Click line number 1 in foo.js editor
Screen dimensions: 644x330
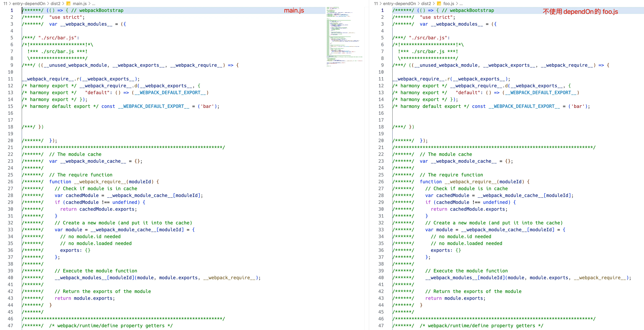coord(382,10)
